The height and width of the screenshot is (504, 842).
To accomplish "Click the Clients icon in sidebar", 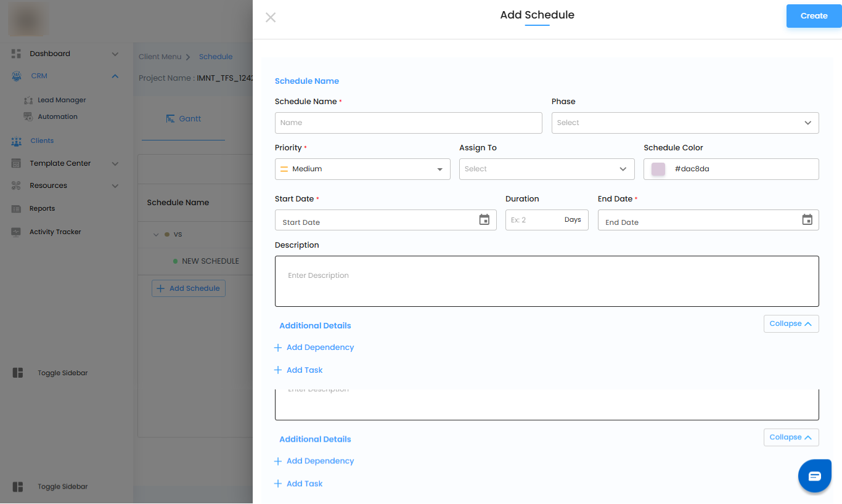I will coord(17,141).
